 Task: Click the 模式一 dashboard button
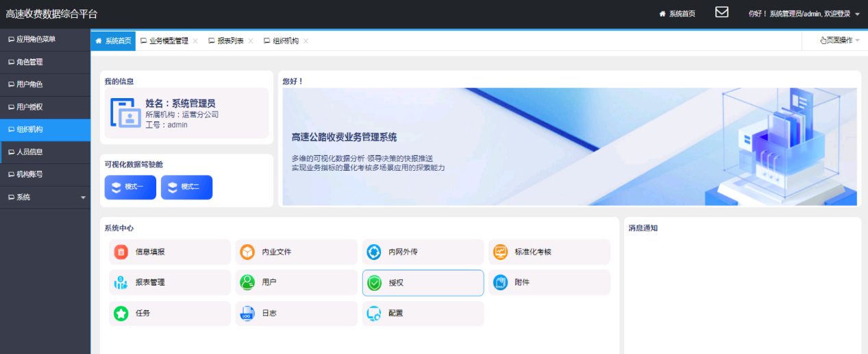(x=130, y=187)
